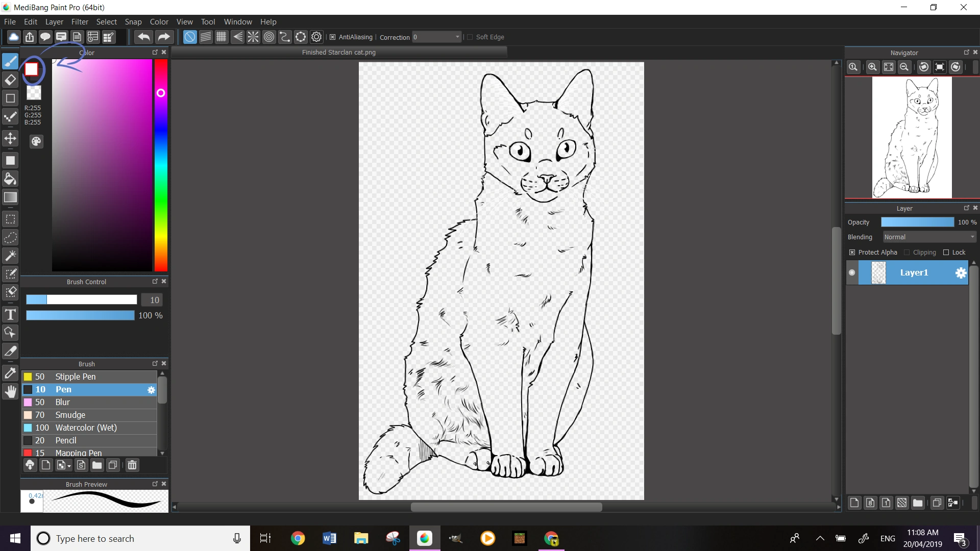This screenshot has width=980, height=551.
Task: Toggle Layer1 visibility dot
Action: coord(852,272)
